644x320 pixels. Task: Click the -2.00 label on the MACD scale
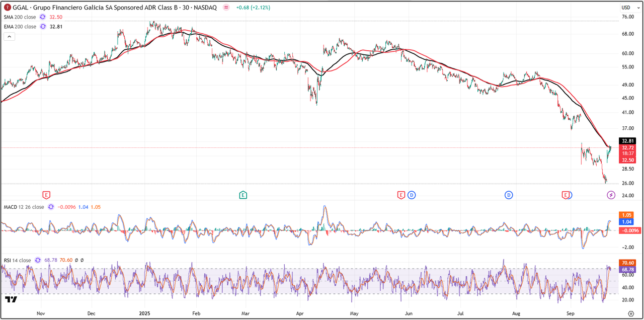(x=627, y=247)
